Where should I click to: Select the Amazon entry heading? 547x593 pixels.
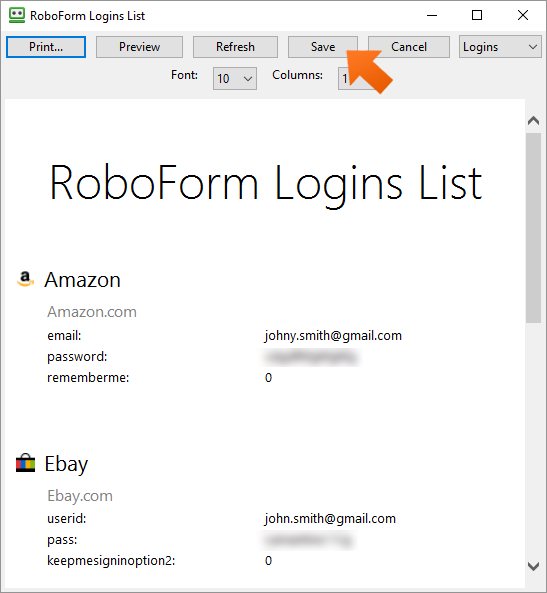click(x=82, y=280)
